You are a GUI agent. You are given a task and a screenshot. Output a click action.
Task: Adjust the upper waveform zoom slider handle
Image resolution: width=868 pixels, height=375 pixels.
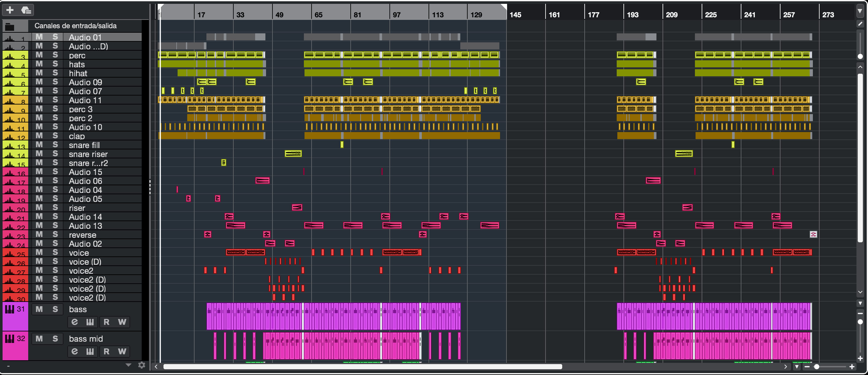pos(860,57)
